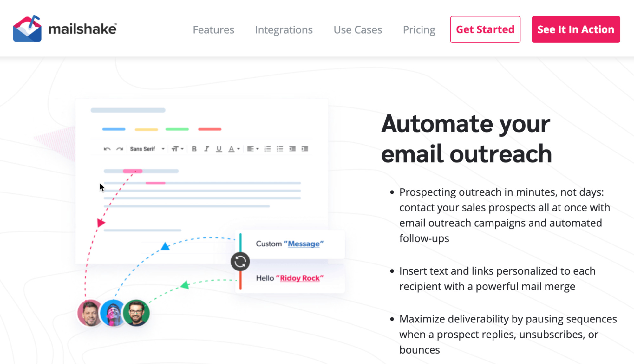This screenshot has width=634, height=364.
Task: Click the Features menu item
Action: (x=213, y=29)
